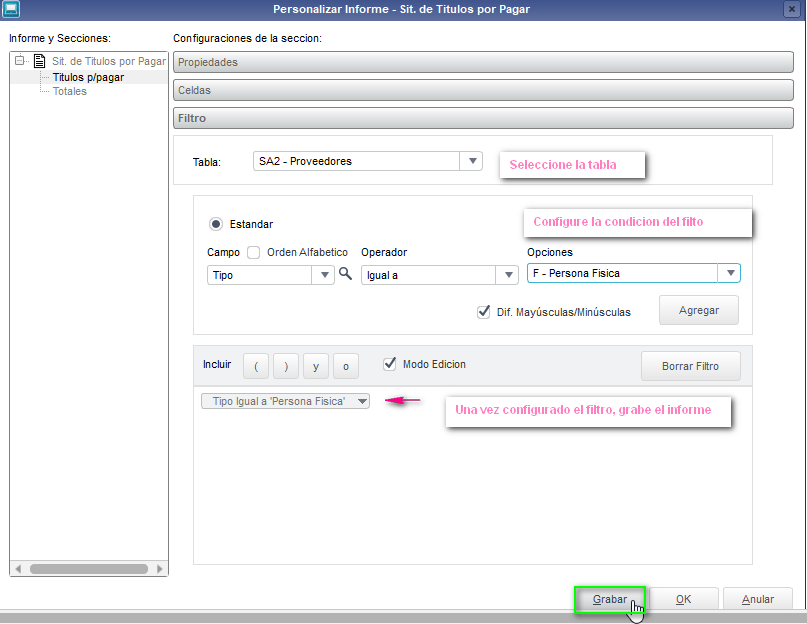The image size is (807, 624).
Task: Open the Opciones dropdown F - Persona Fisica
Action: click(x=634, y=273)
